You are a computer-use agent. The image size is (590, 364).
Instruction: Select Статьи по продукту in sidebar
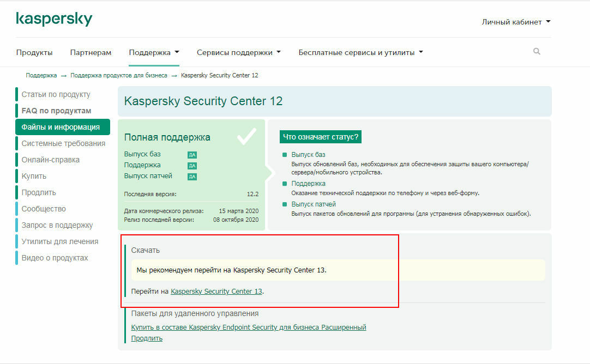[56, 94]
